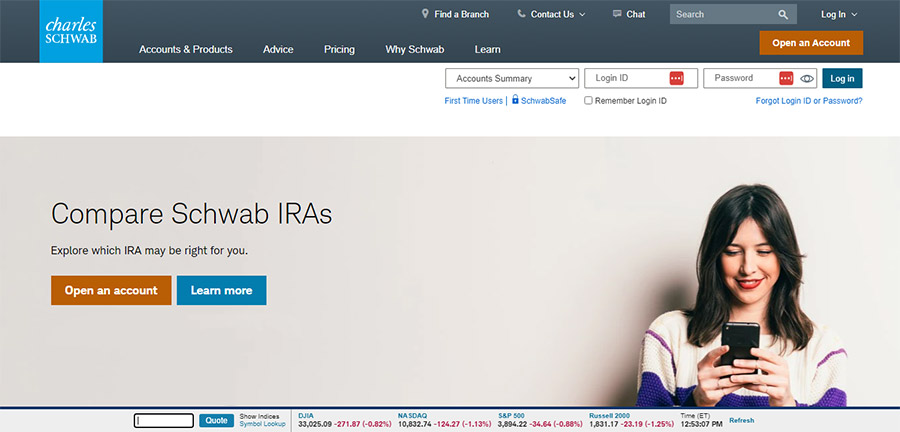The width and height of the screenshot is (900, 432).
Task: Click the time 12:53:07 PM
Action: 701,424
